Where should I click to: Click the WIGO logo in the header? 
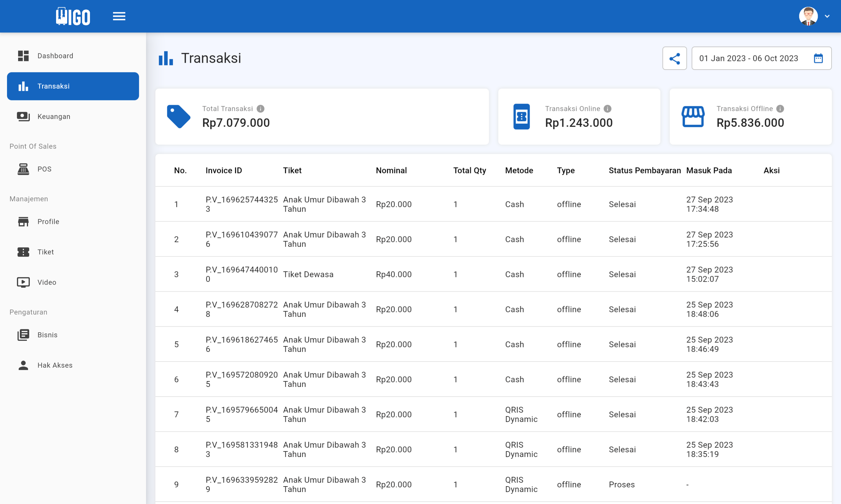coord(73,16)
